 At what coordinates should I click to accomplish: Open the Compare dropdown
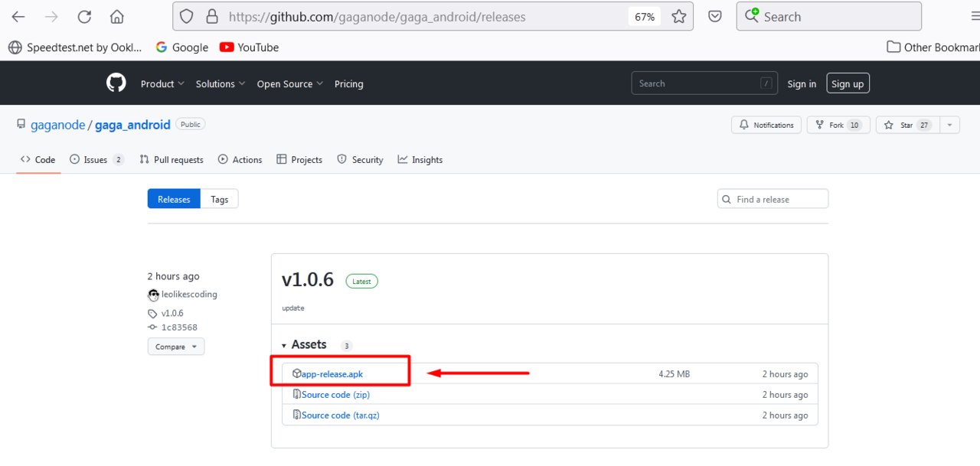tap(176, 347)
